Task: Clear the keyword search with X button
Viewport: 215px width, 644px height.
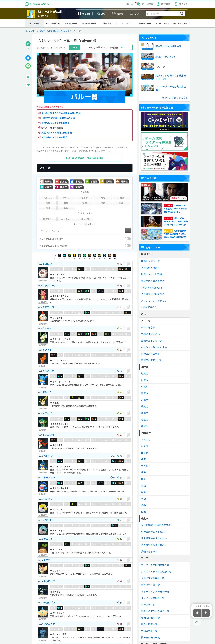Action: [128, 231]
